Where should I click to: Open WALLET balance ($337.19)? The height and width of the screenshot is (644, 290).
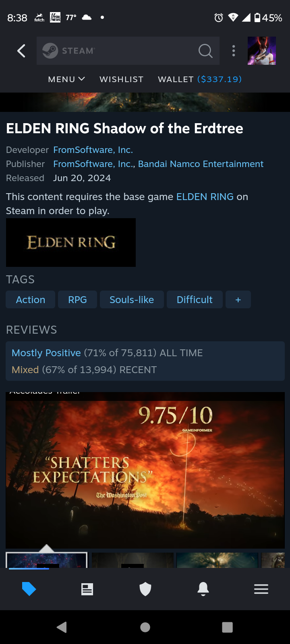200,79
